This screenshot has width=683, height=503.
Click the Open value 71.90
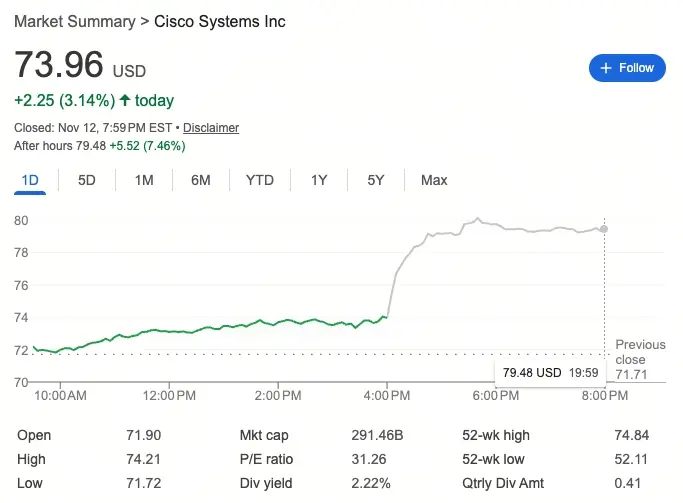[x=144, y=435]
